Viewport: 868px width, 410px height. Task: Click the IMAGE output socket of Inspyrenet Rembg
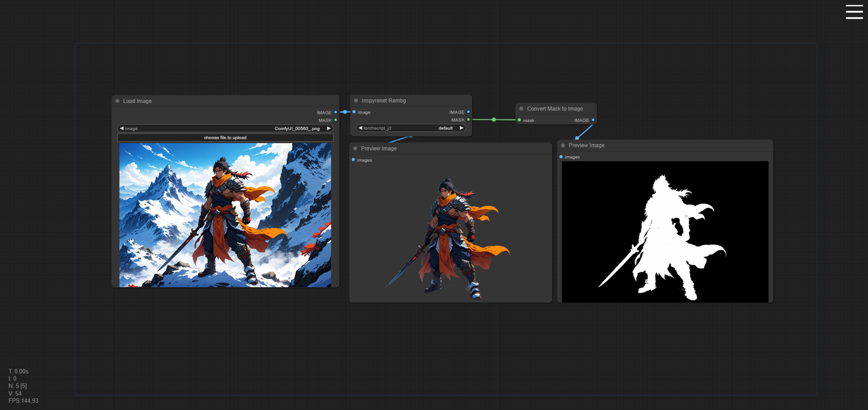tap(468, 112)
